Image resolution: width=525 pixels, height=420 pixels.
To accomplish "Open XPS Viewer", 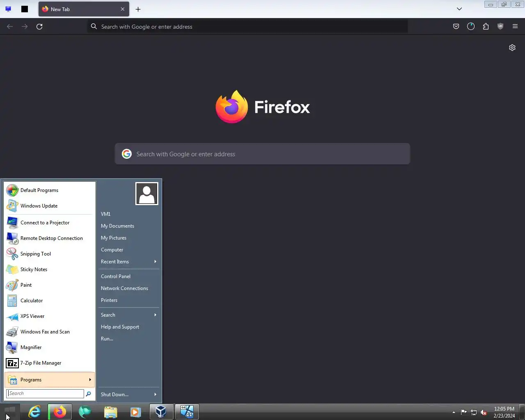I will pyautogui.click(x=50, y=316).
